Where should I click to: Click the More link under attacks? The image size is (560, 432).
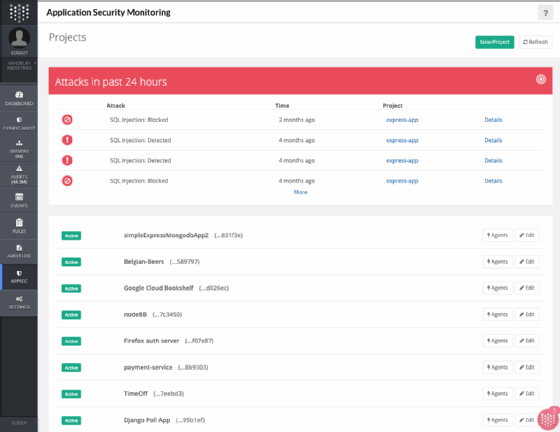(x=300, y=192)
